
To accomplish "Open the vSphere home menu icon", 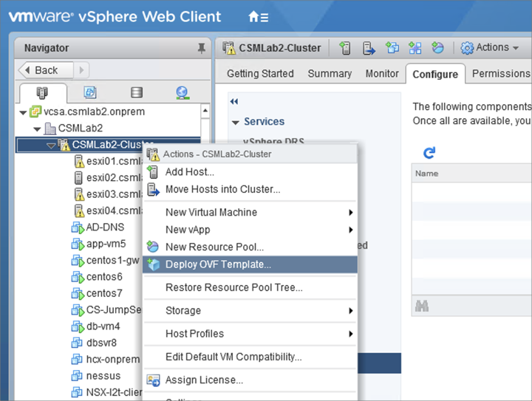I will [x=258, y=16].
